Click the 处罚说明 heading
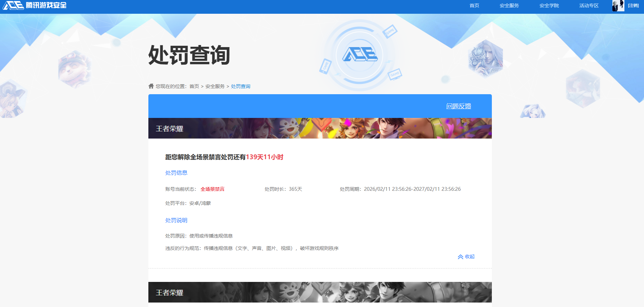 [x=176, y=220]
